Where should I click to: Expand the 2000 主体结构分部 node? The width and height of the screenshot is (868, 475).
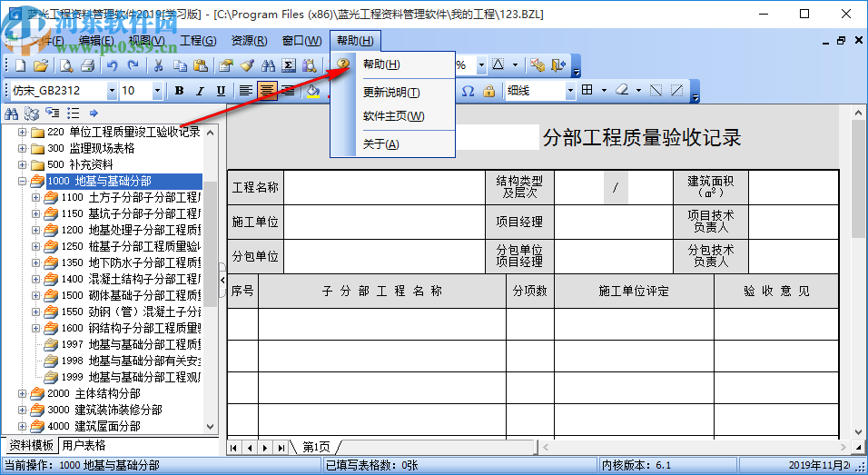pyautogui.click(x=22, y=393)
